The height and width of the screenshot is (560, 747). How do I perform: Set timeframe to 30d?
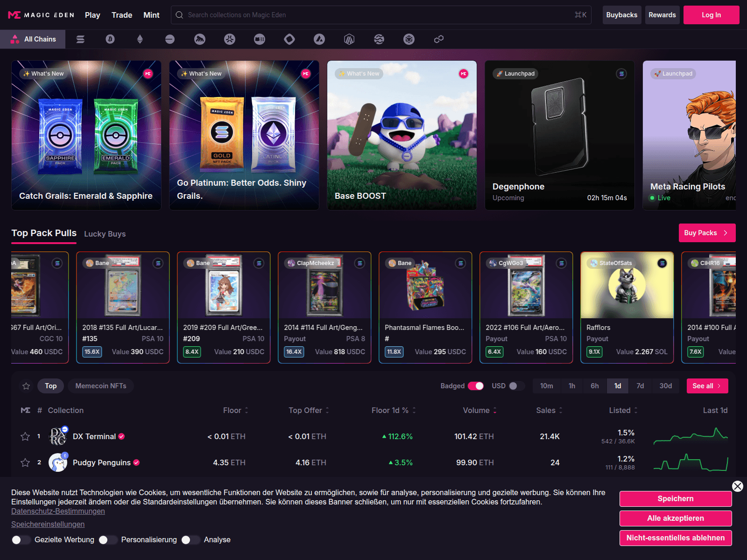(x=666, y=386)
